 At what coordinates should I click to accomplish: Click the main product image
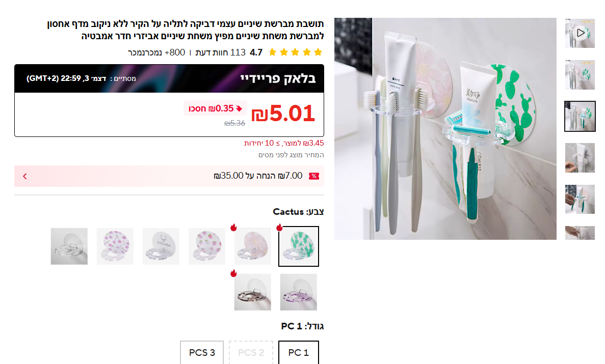click(445, 129)
